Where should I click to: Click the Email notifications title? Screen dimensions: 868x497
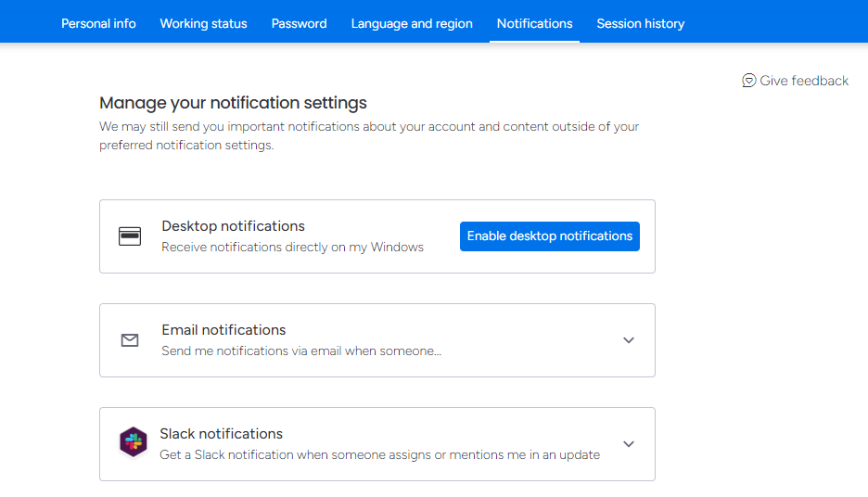[223, 330]
